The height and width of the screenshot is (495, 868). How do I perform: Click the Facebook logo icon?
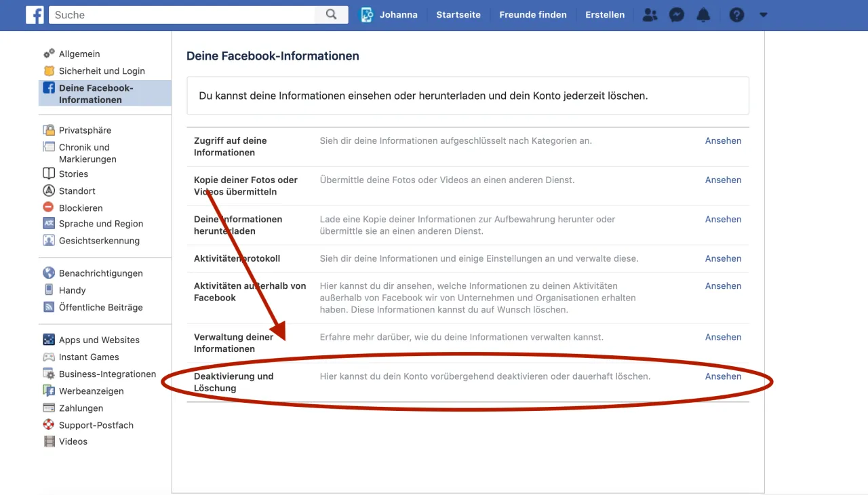[x=35, y=14]
